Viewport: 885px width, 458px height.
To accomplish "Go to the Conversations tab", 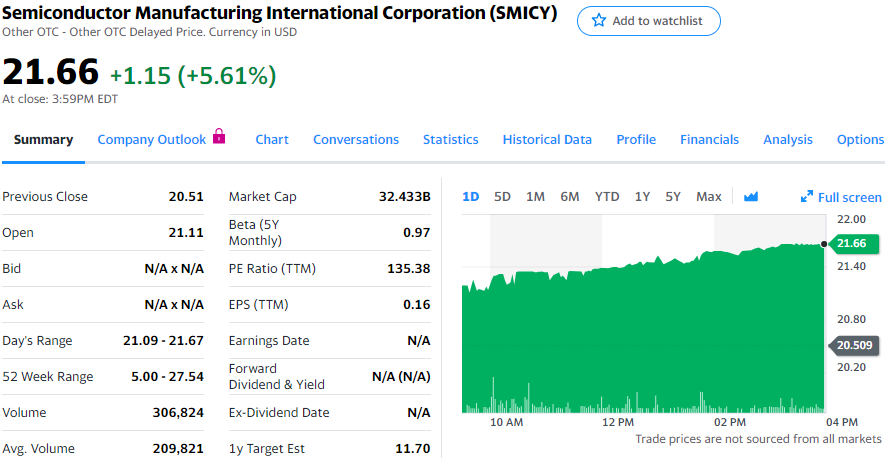I will pos(356,140).
